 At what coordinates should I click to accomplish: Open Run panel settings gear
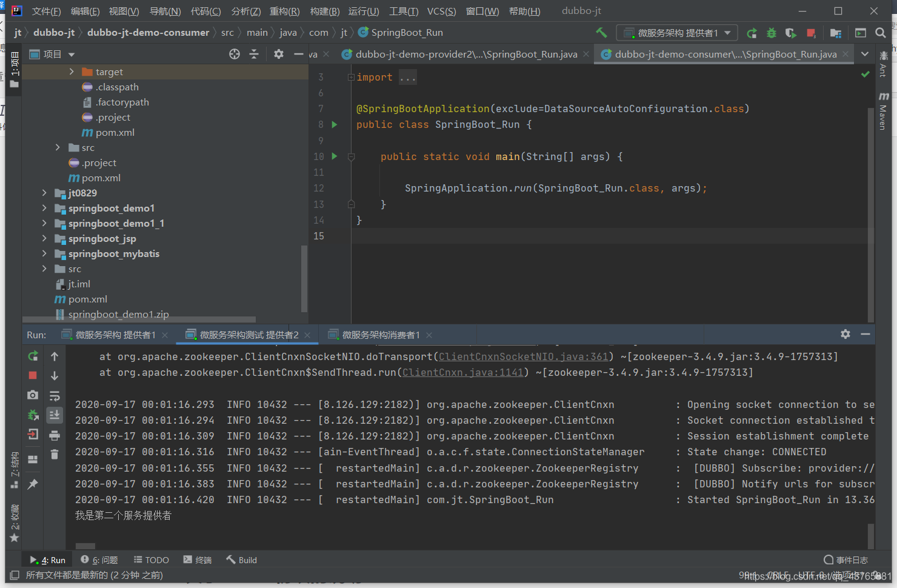coord(845,334)
